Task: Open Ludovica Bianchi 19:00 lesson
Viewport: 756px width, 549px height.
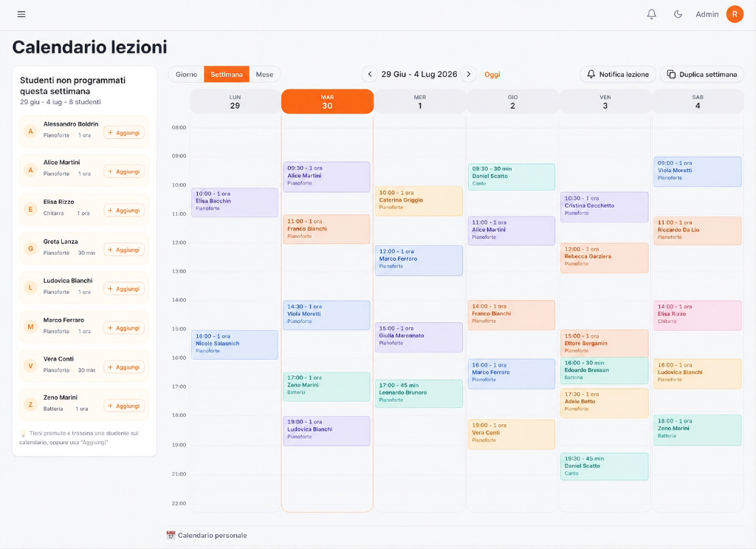Action: click(327, 431)
